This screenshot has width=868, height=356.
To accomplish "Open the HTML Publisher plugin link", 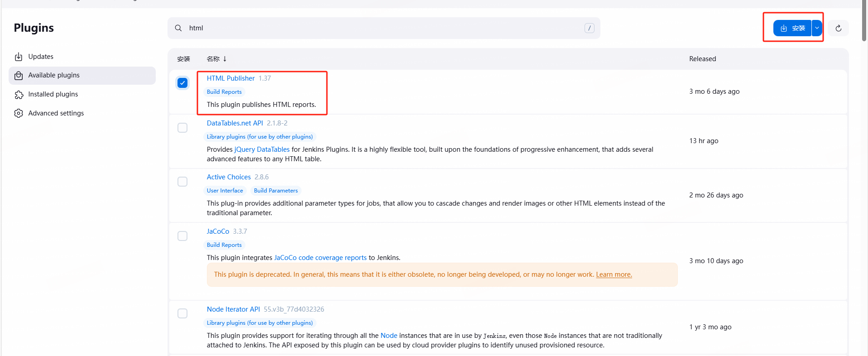I will 230,78.
